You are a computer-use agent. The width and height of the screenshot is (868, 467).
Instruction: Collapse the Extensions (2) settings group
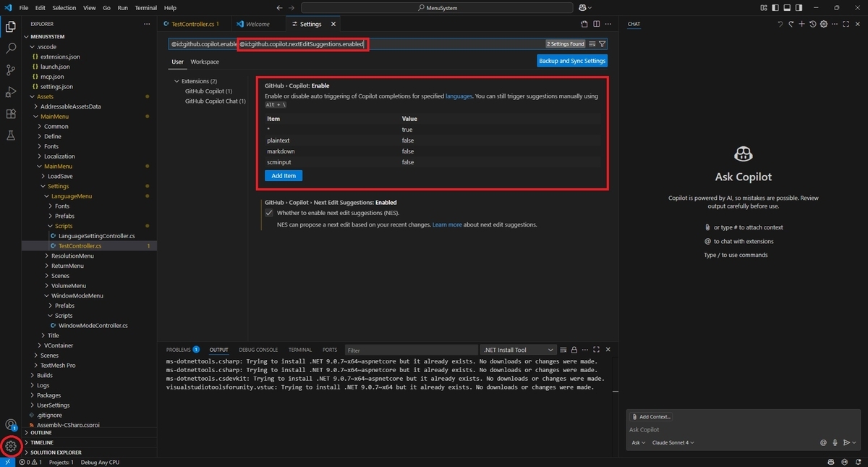coord(178,81)
